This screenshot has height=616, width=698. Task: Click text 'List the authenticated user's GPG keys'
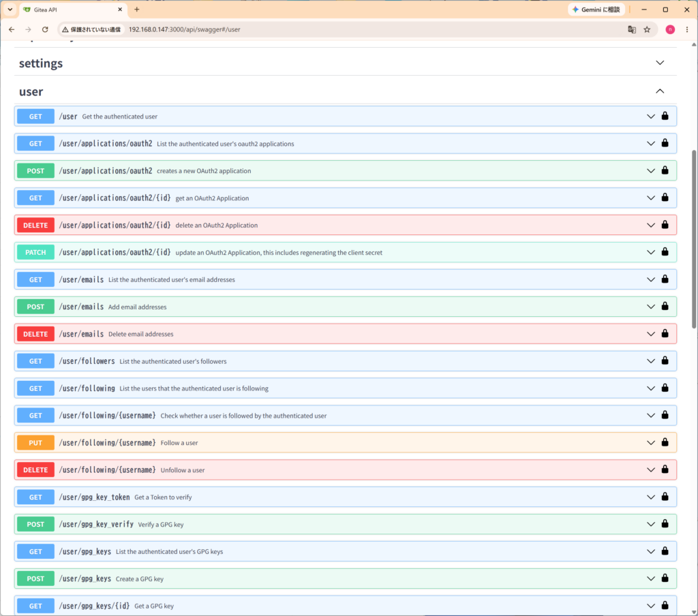coord(169,552)
